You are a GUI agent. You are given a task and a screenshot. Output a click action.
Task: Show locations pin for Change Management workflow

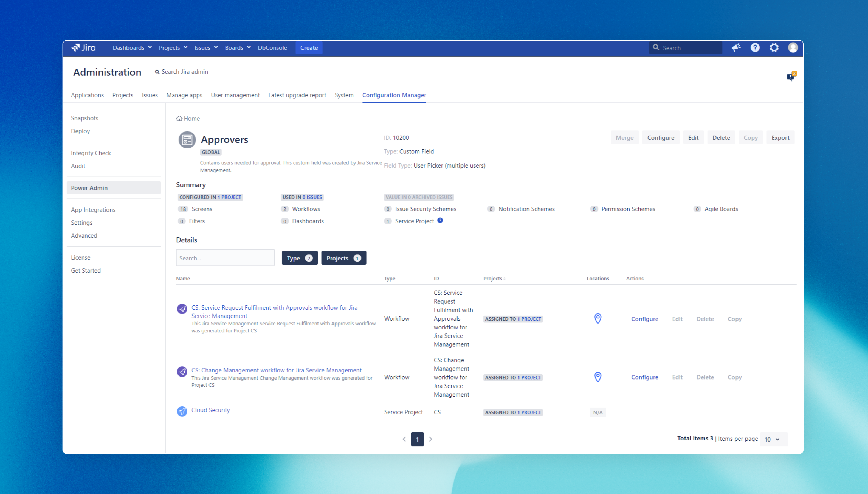click(x=598, y=377)
